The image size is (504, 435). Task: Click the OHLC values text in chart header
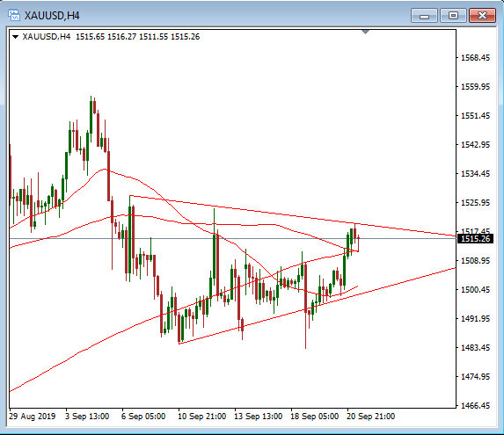[137, 37]
